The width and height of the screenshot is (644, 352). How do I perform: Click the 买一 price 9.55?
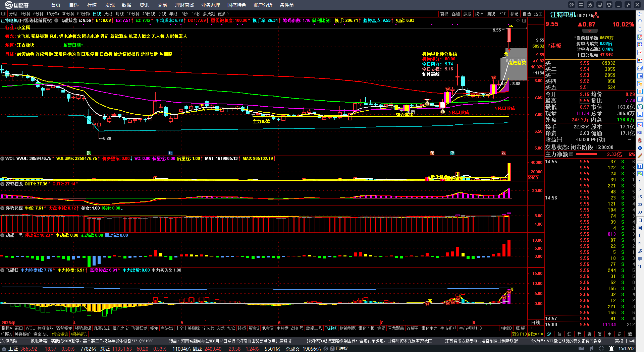pyautogui.click(x=585, y=63)
